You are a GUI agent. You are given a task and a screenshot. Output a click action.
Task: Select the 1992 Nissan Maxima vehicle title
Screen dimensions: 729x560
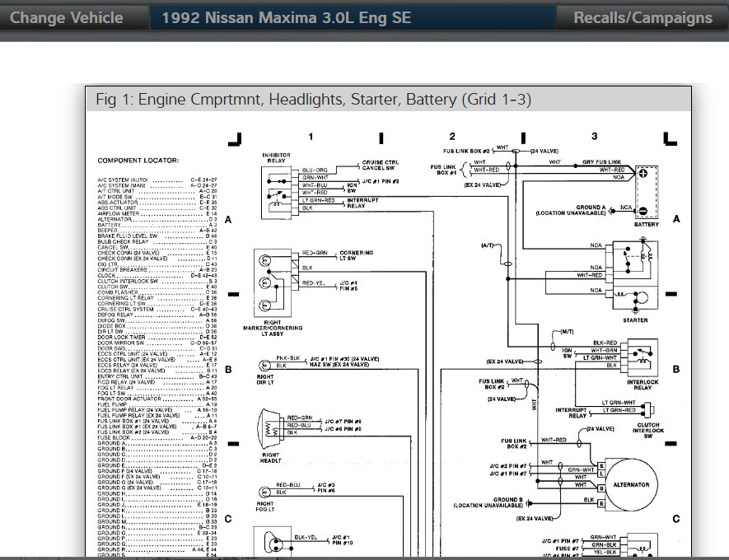pos(287,18)
